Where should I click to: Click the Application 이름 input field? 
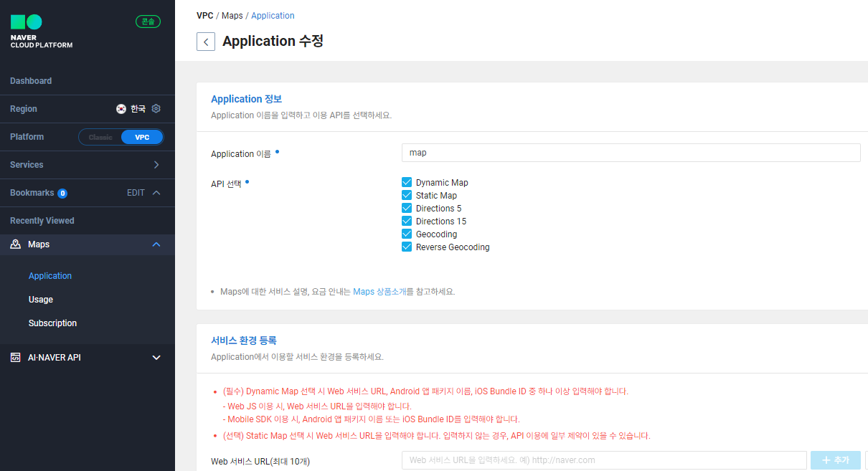(x=631, y=153)
